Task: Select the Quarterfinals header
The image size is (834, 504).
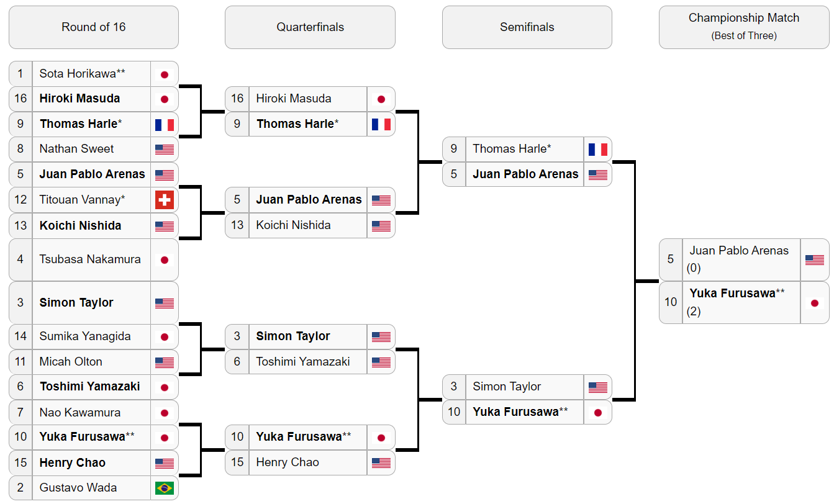Action: pyautogui.click(x=310, y=27)
